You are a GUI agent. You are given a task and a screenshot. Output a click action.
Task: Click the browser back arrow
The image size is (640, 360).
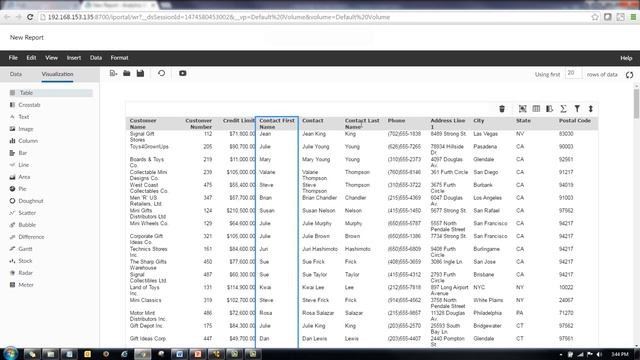point(7,17)
